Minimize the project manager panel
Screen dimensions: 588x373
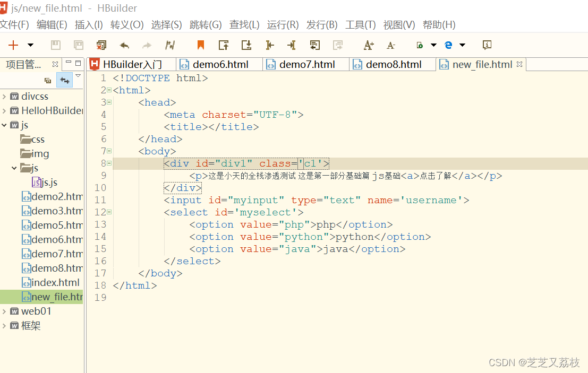pyautogui.click(x=68, y=63)
